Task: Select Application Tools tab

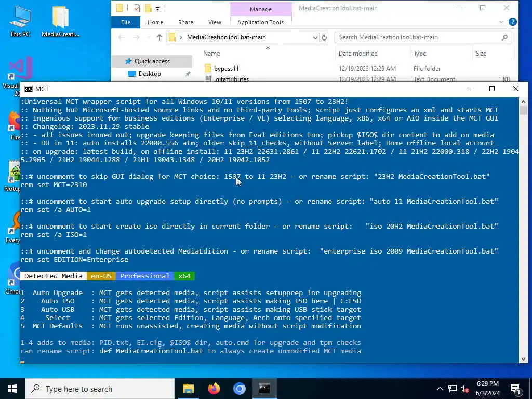Action: click(260, 22)
